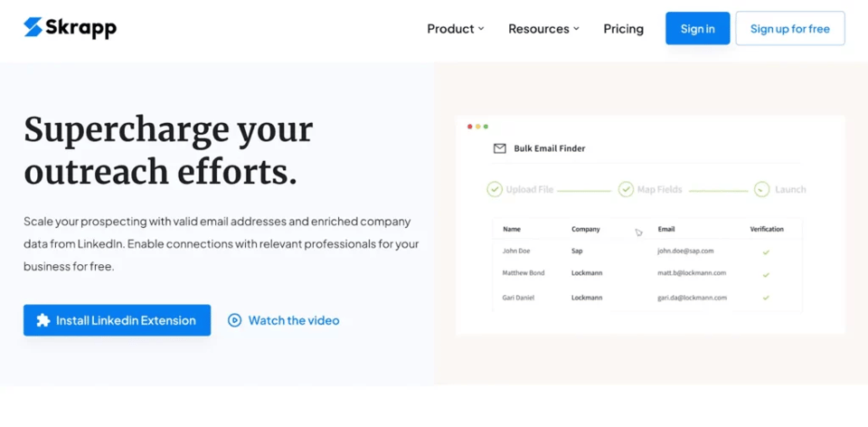Click the Launch step icon

[761, 189]
